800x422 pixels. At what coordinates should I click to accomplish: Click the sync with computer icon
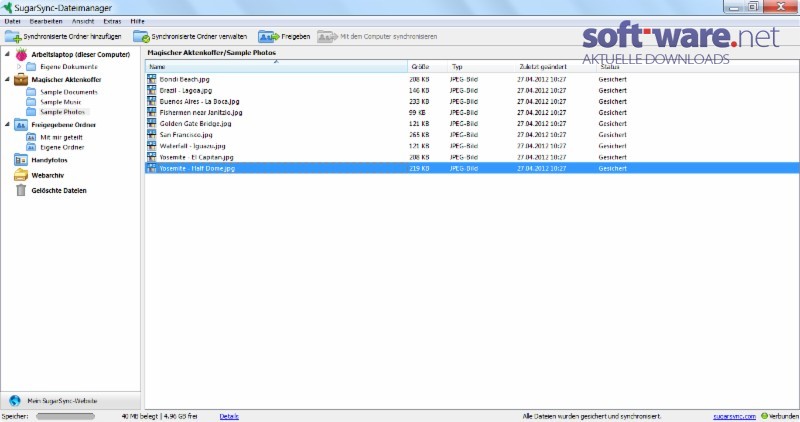[327, 37]
